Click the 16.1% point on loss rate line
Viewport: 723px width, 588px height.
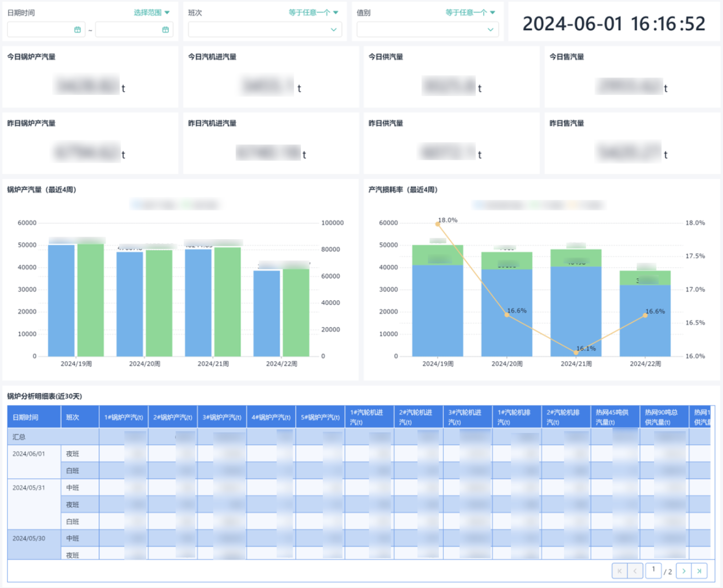coord(576,352)
